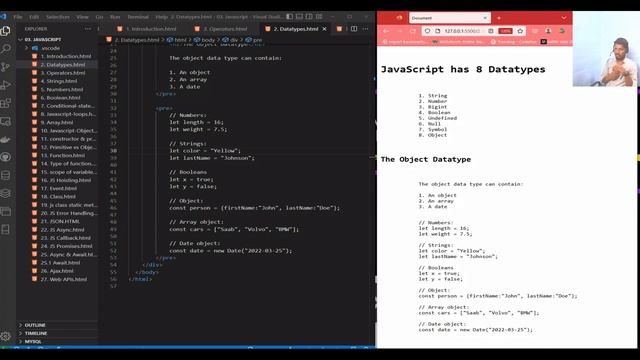Open View menu in VS Code
This screenshot has height=360, width=640.
point(82,17)
